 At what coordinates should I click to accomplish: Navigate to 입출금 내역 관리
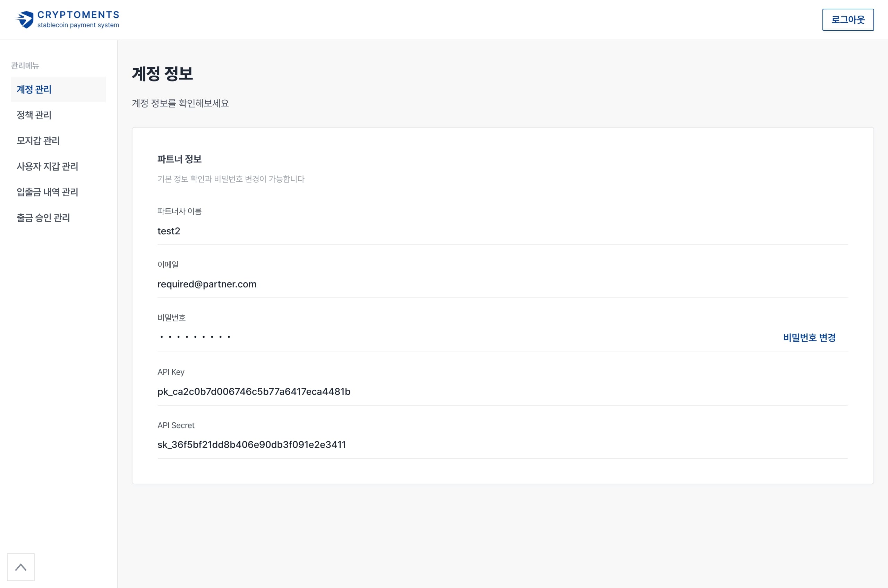click(47, 192)
